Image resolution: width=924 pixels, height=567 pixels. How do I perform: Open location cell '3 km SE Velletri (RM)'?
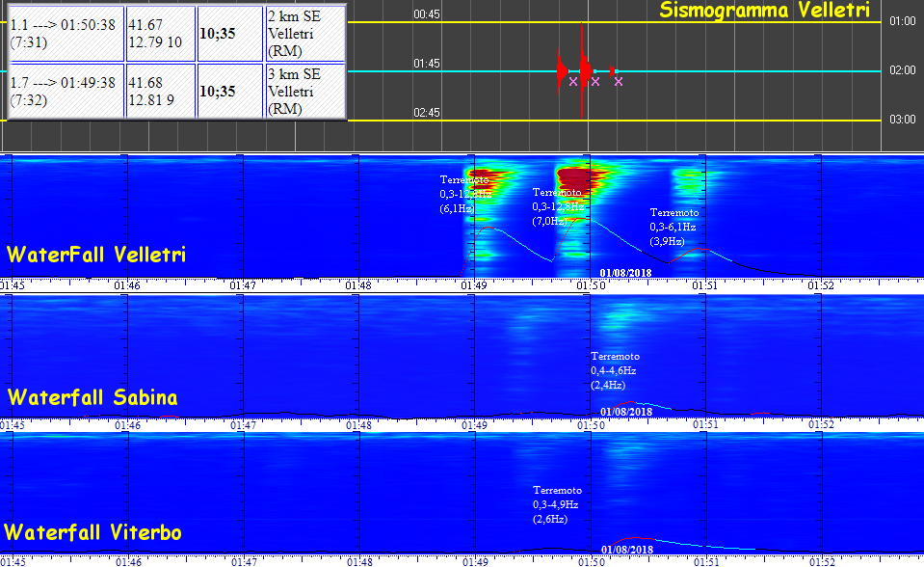pyautogui.click(x=304, y=92)
